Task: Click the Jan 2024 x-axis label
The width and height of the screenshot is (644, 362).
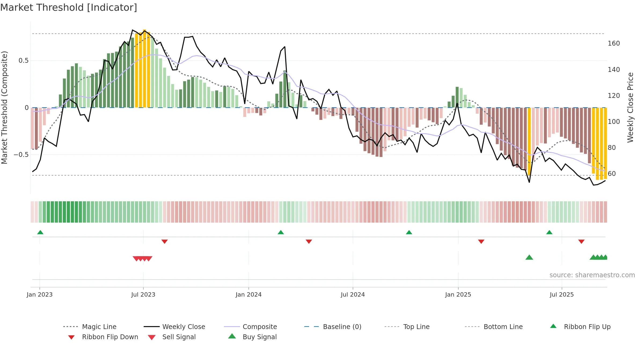Action: click(249, 294)
